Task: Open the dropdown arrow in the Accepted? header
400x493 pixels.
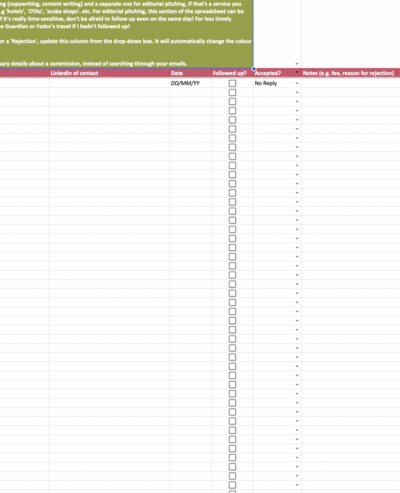Action: coord(297,72)
